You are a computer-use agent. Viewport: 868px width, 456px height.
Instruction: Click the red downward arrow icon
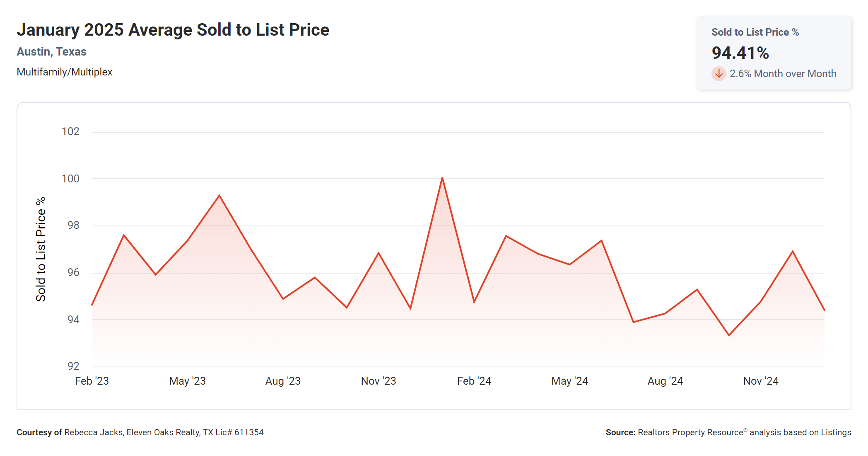pyautogui.click(x=719, y=74)
